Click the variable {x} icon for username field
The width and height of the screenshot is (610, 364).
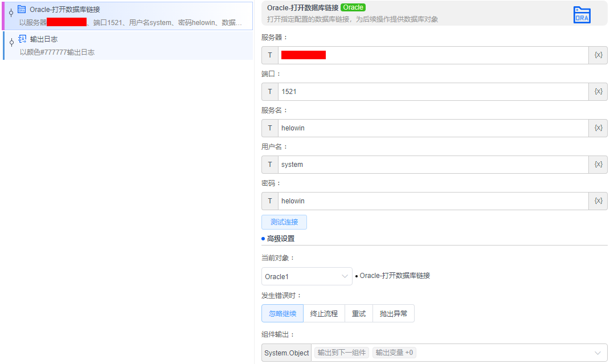(x=598, y=165)
